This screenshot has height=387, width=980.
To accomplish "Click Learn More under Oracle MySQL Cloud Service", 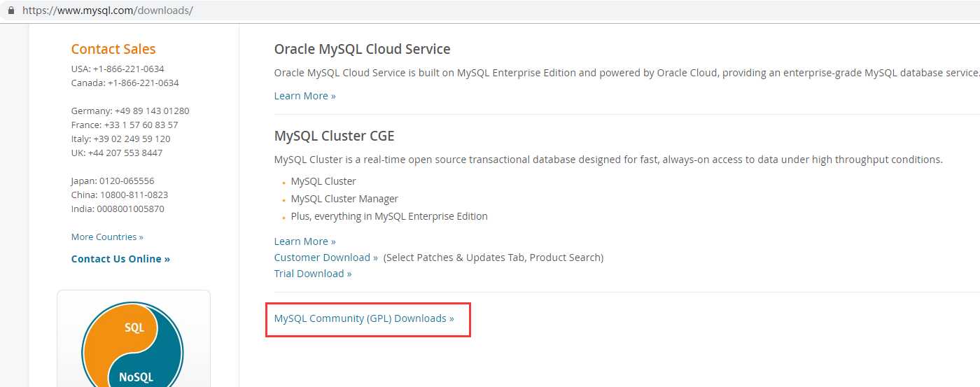I will pos(304,96).
